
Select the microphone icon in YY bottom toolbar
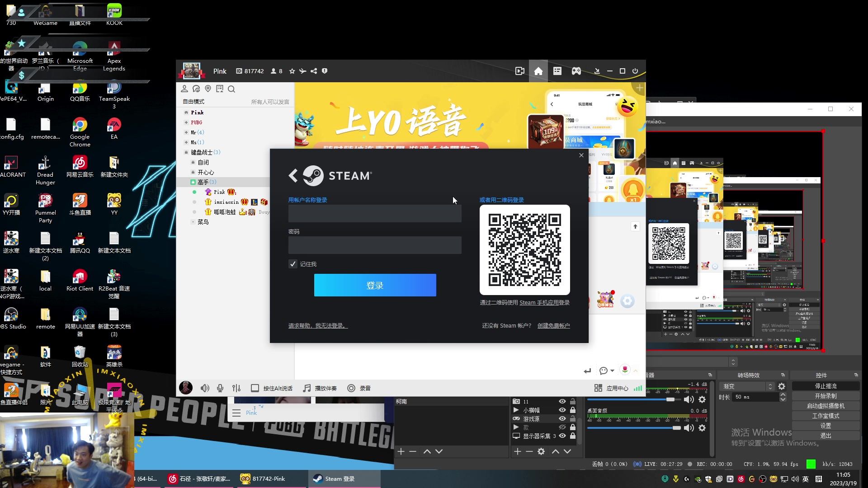pyautogui.click(x=220, y=388)
